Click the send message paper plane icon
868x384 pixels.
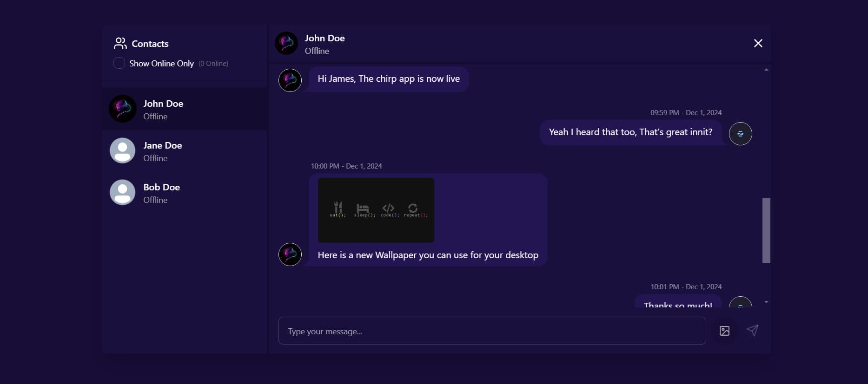coord(753,330)
